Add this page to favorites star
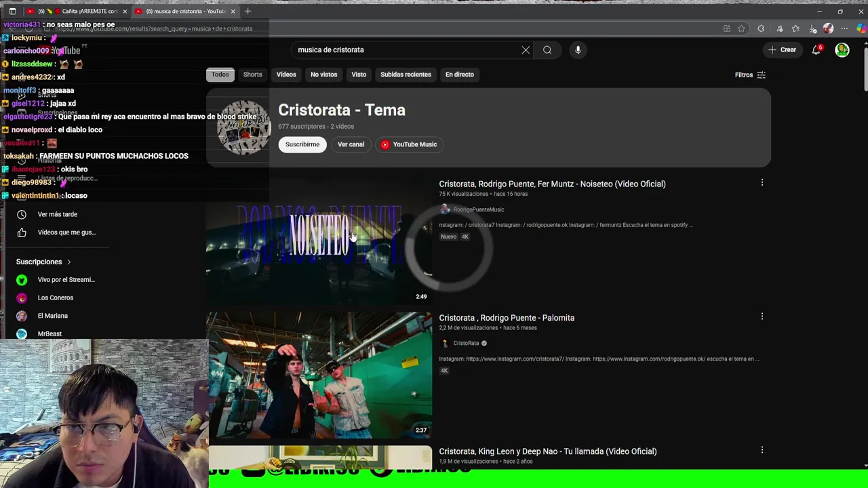868x488 pixels. [741, 28]
